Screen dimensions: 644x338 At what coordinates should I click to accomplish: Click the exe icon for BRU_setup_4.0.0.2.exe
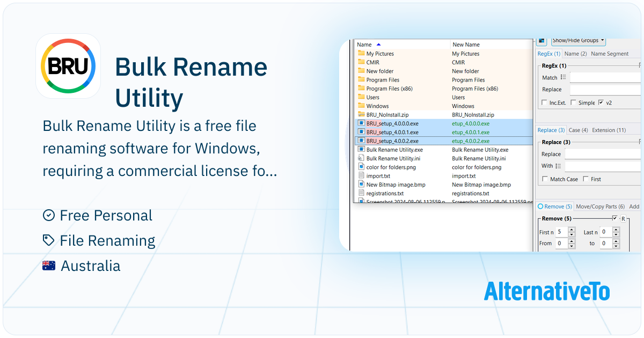coord(361,141)
